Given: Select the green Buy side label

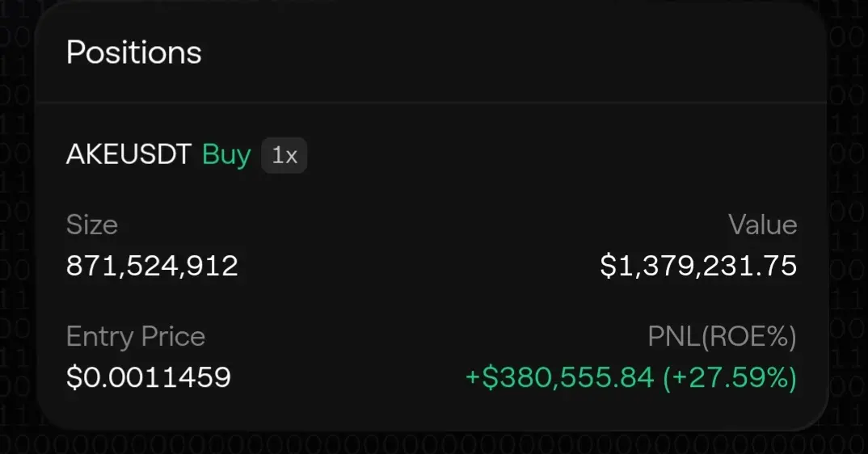Looking at the screenshot, I should (226, 154).
